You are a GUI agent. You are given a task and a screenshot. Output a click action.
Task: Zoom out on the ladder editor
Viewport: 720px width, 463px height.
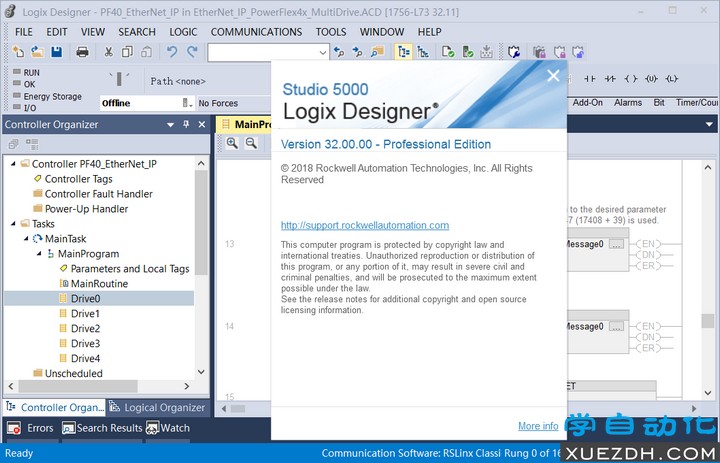tap(251, 143)
